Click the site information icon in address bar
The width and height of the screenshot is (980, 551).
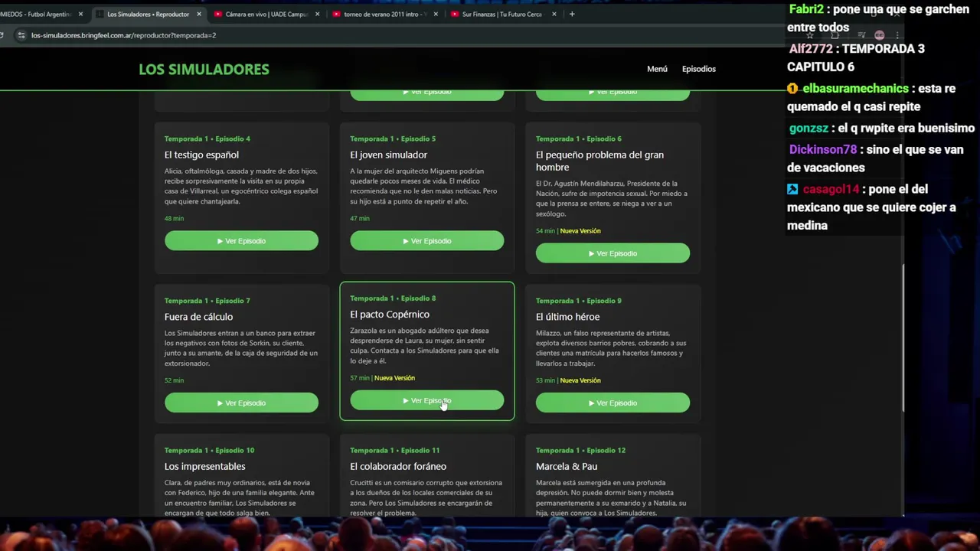click(21, 35)
